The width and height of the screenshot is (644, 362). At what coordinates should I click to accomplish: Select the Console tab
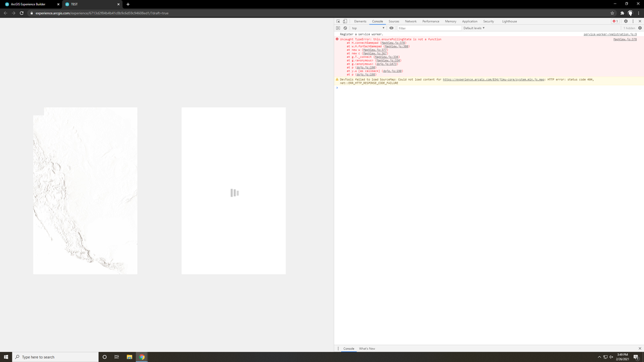click(378, 21)
